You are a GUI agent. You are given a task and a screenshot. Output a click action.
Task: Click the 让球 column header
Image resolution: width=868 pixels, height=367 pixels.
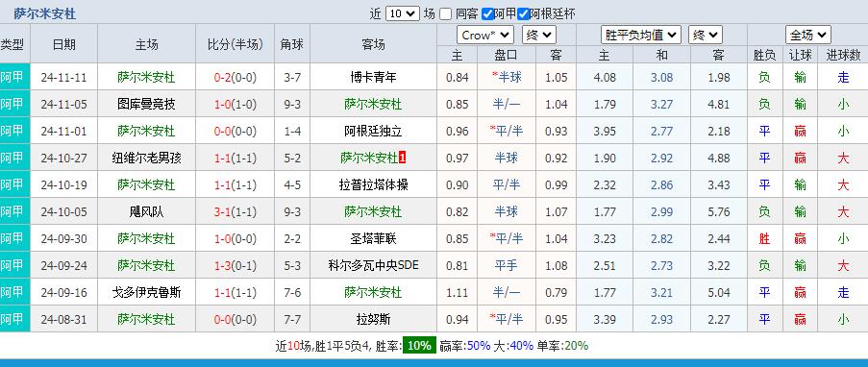tap(800, 55)
